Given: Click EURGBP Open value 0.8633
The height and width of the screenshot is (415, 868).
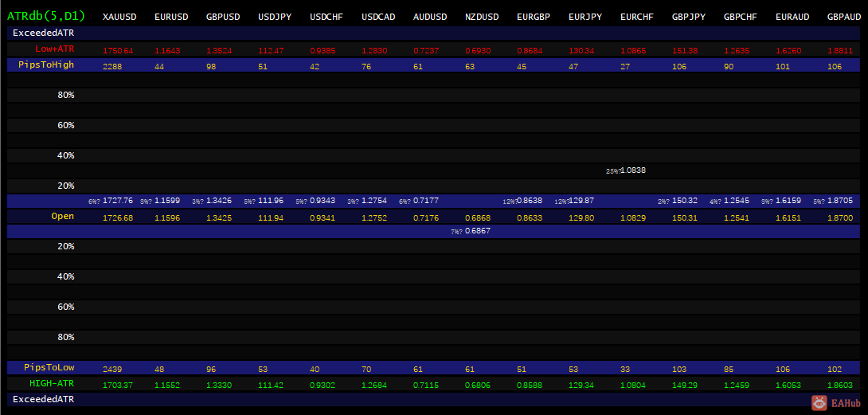Looking at the screenshot, I should (x=530, y=218).
